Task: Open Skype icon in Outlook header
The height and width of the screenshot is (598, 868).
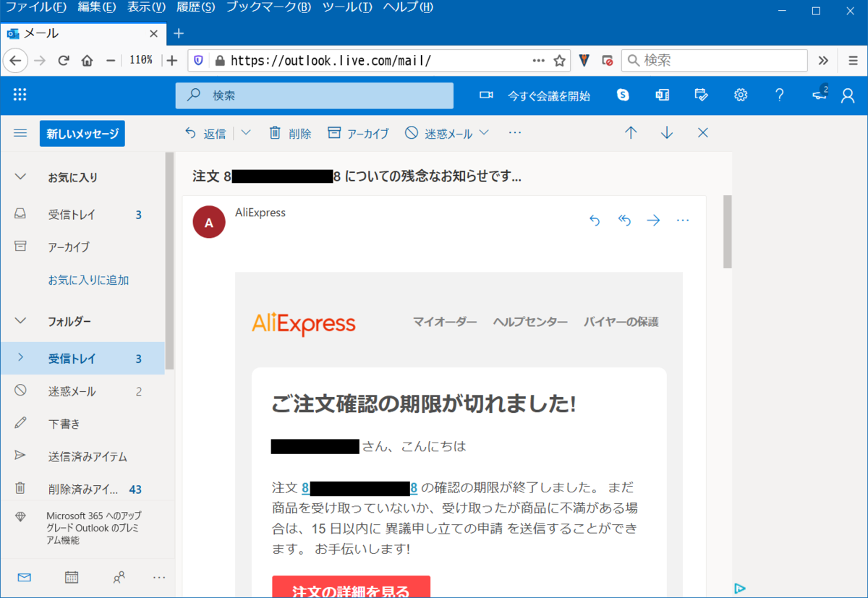Action: point(622,95)
